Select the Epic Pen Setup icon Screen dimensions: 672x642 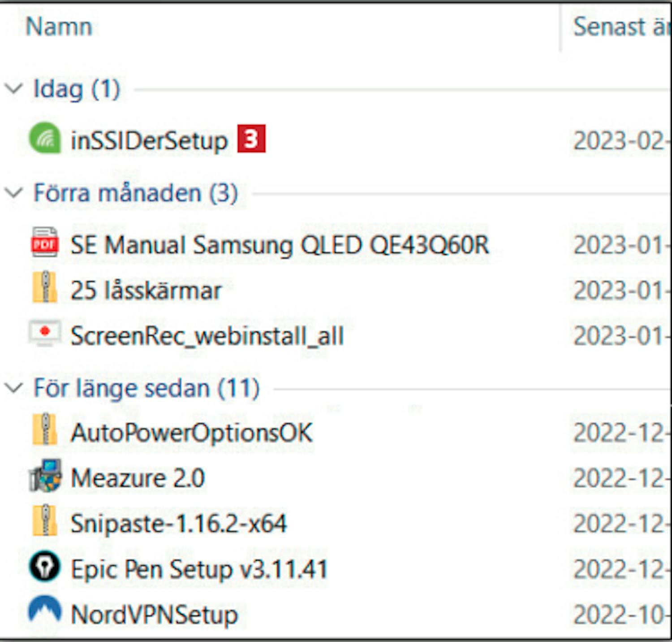pyautogui.click(x=44, y=567)
